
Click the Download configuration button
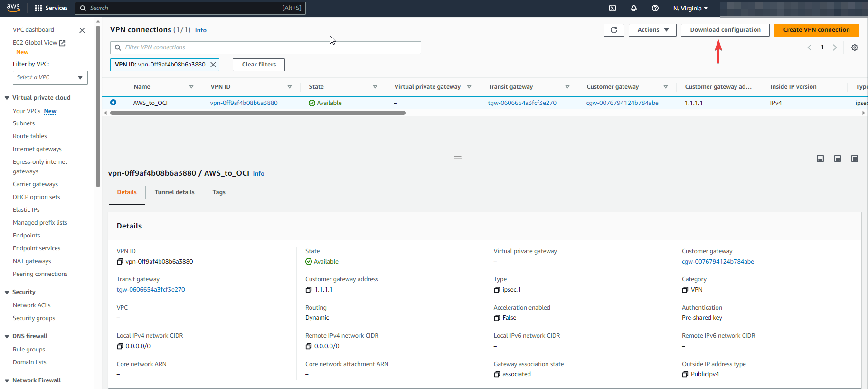(x=725, y=30)
